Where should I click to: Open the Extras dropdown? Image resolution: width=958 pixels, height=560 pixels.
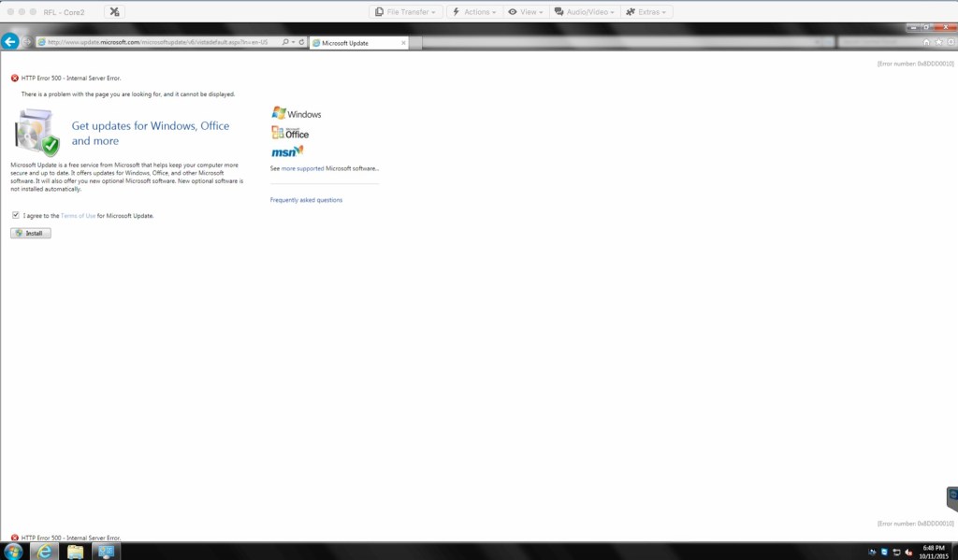[x=647, y=11]
